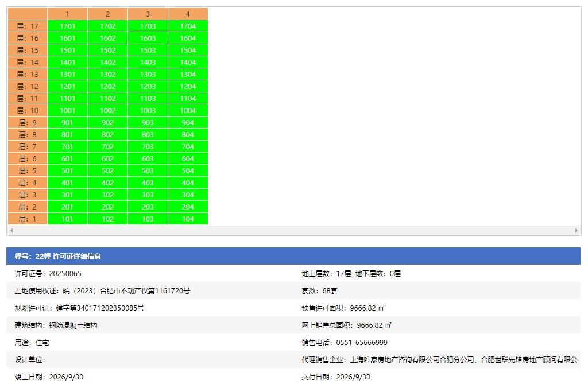588x384 pixels.
Task: Click the row label 层: 6
Action: coord(28,158)
